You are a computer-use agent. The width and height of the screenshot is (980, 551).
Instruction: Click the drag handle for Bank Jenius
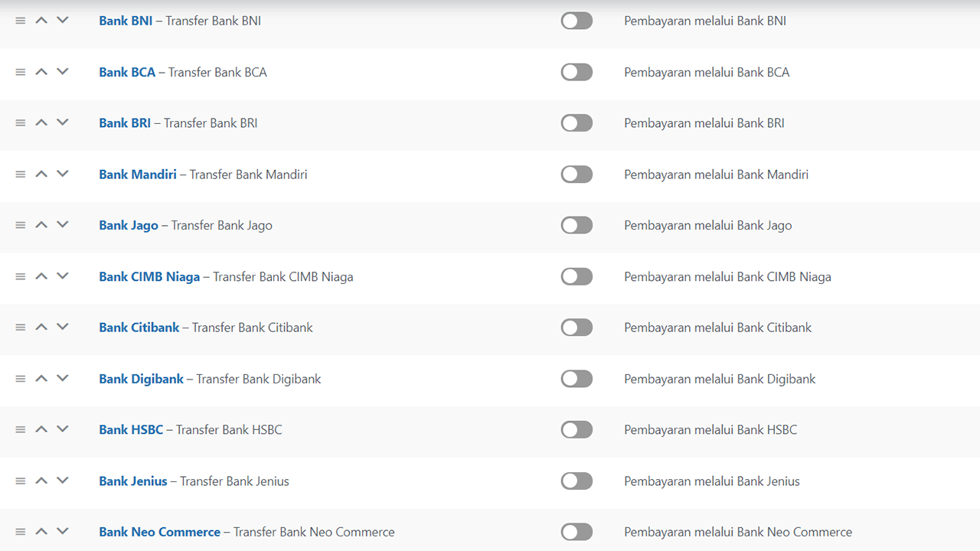click(21, 481)
